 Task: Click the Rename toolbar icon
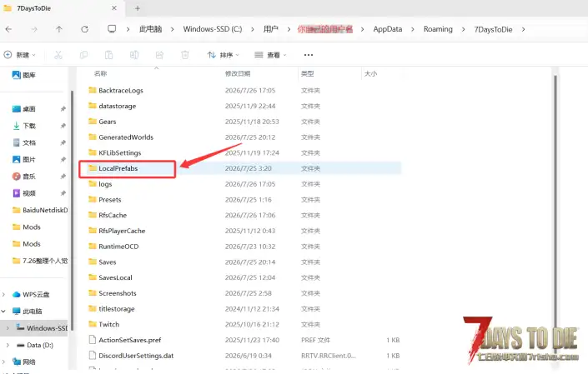(134, 55)
